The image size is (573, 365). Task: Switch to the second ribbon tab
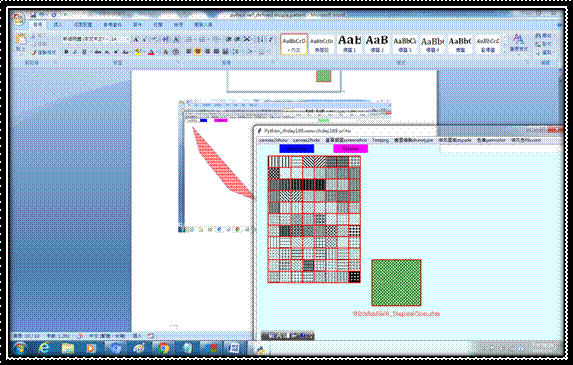[x=58, y=25]
